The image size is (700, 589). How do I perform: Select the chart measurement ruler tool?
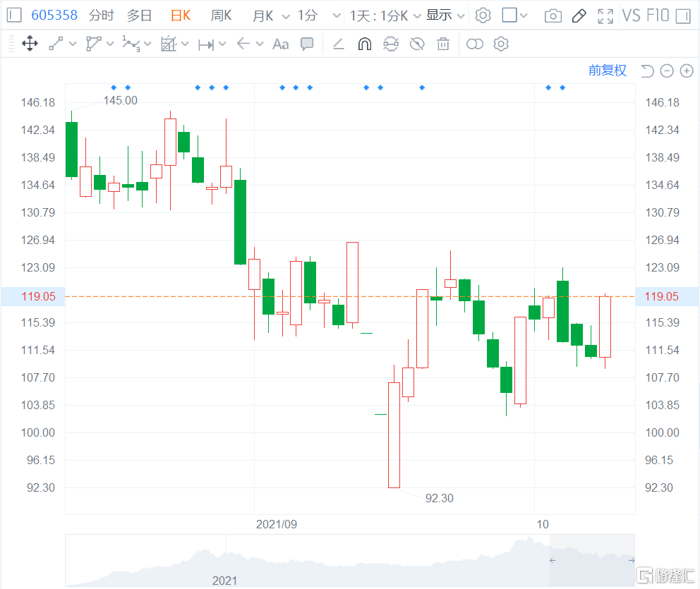169,44
